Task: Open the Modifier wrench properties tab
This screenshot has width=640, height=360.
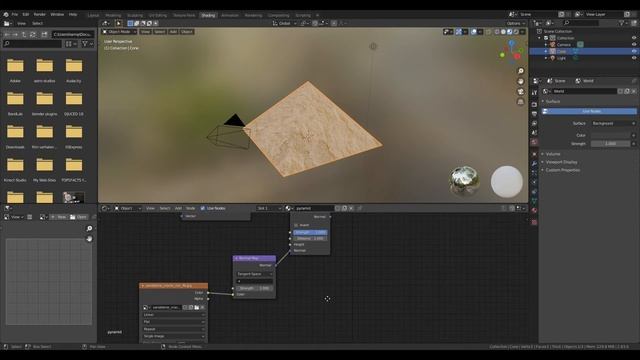Action: click(x=534, y=163)
